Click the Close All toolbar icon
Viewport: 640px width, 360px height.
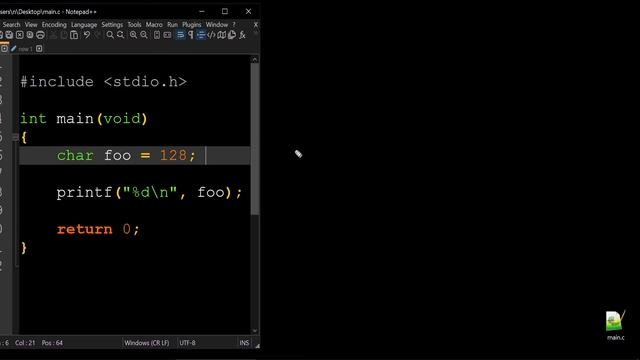point(30,35)
